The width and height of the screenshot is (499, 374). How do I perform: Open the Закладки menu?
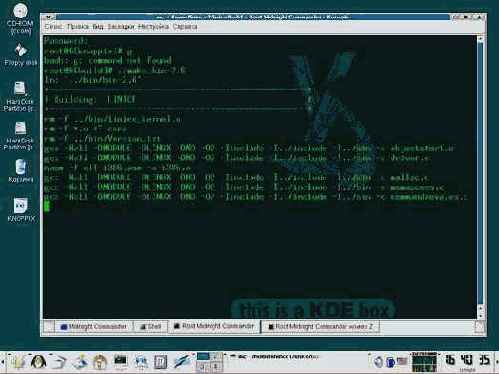[121, 26]
